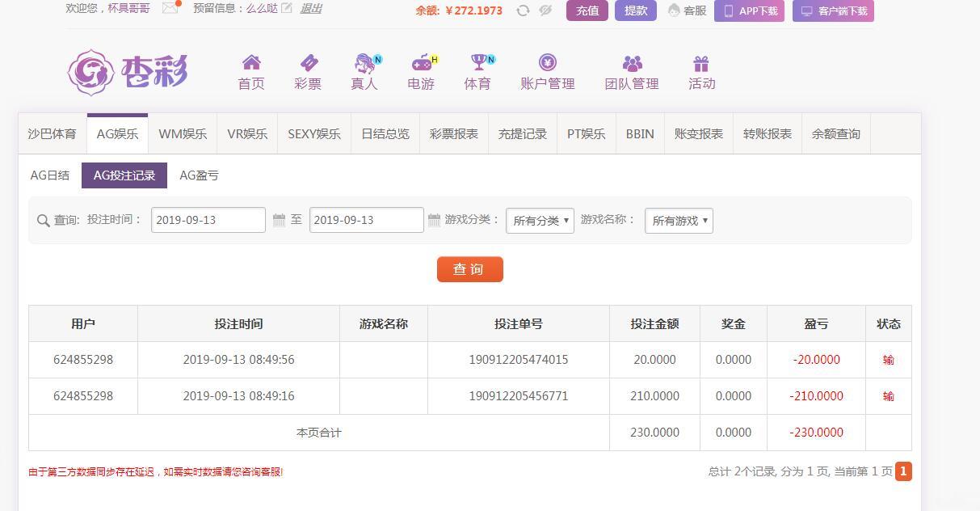
Task: Switch to VR娱乐 tab
Action: pyautogui.click(x=247, y=134)
